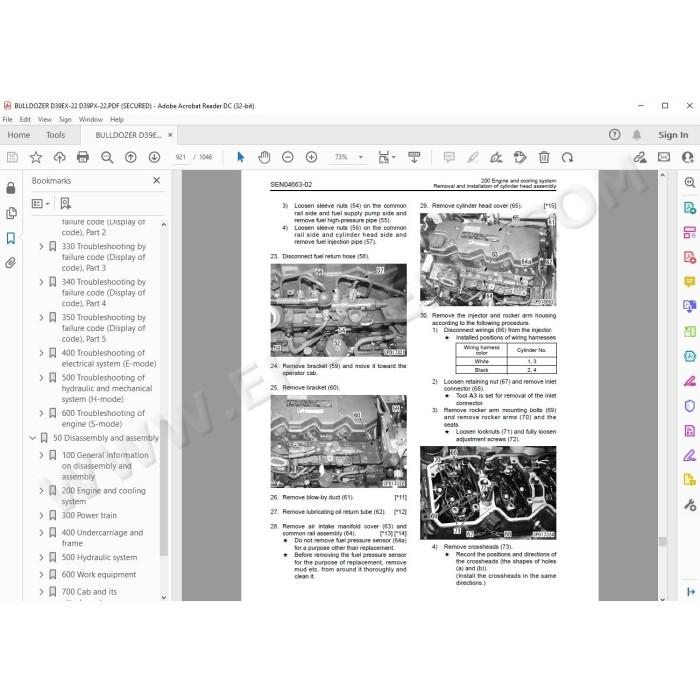Viewport: 700px width, 700px height.
Task: Expand 340 Troubleshooting by failure code bookmark
Action: click(41, 282)
